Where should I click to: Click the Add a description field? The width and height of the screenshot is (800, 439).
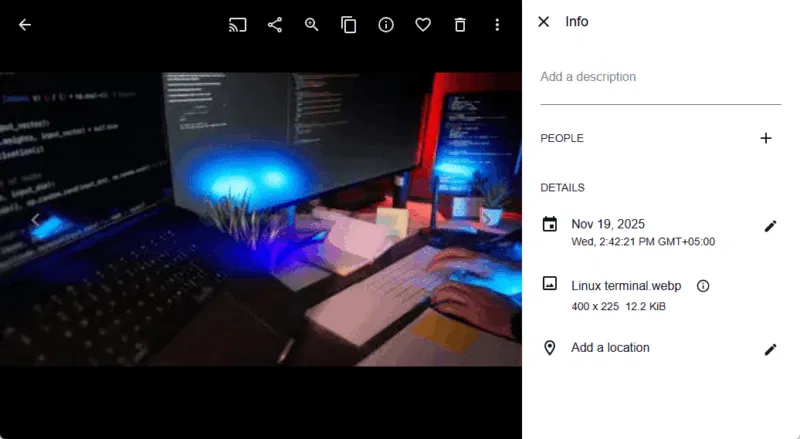(x=660, y=78)
